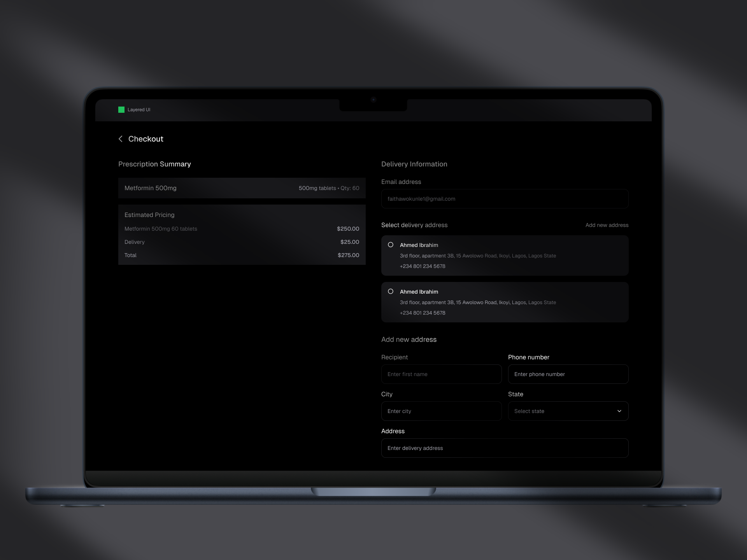The width and height of the screenshot is (747, 560).
Task: Click the Enter first name recipient field
Action: (441, 374)
